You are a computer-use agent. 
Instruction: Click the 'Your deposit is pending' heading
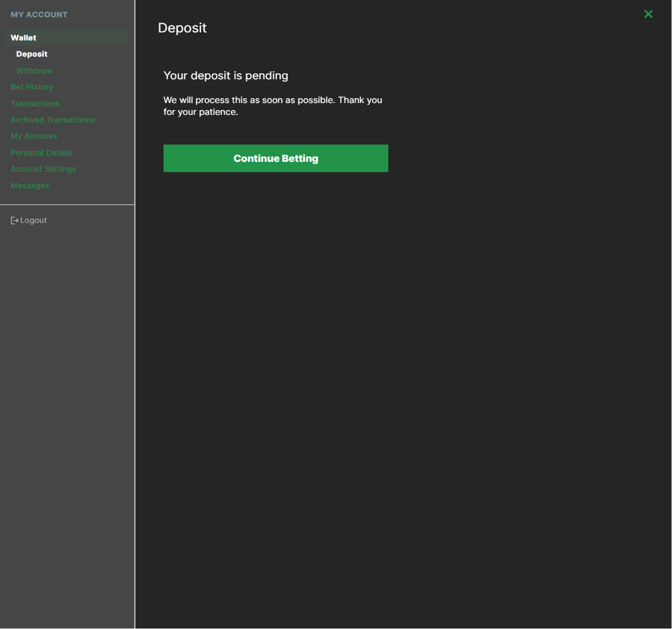(226, 75)
